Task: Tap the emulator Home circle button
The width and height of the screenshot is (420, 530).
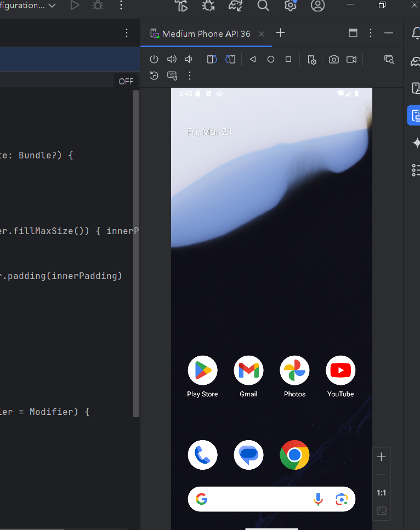Action: pos(270,60)
